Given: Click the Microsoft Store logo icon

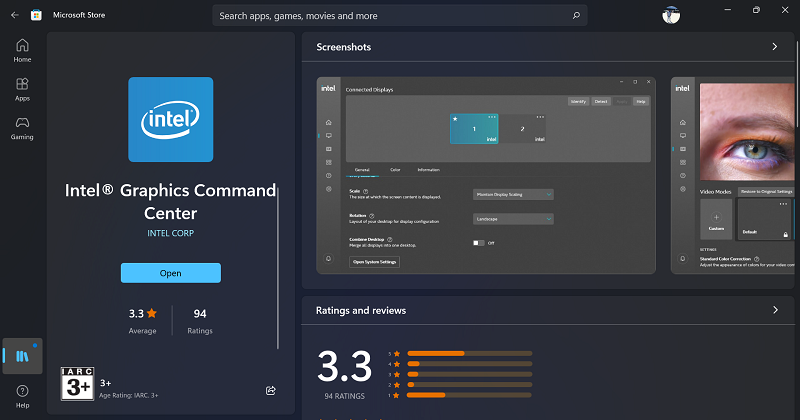Looking at the screenshot, I should pyautogui.click(x=36, y=15).
